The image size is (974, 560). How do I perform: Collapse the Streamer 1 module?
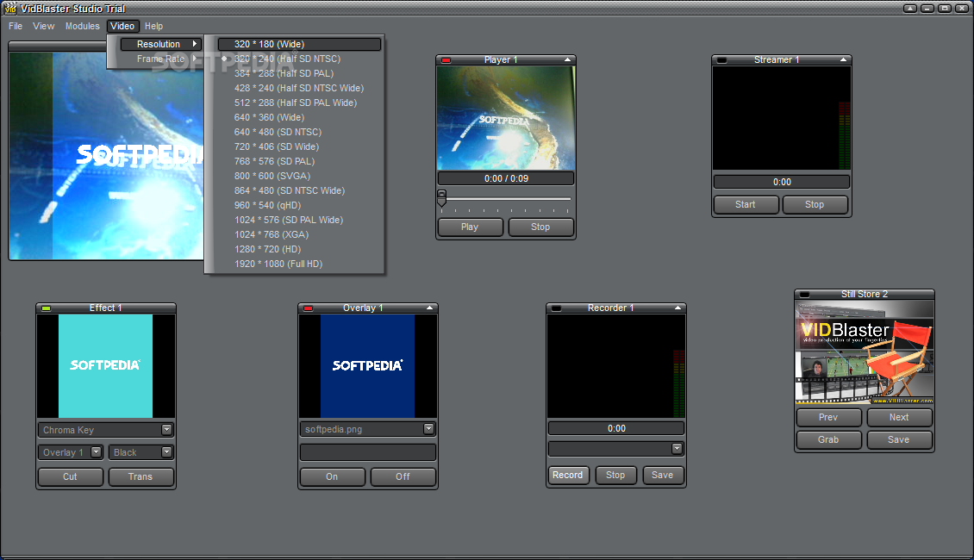pos(843,59)
